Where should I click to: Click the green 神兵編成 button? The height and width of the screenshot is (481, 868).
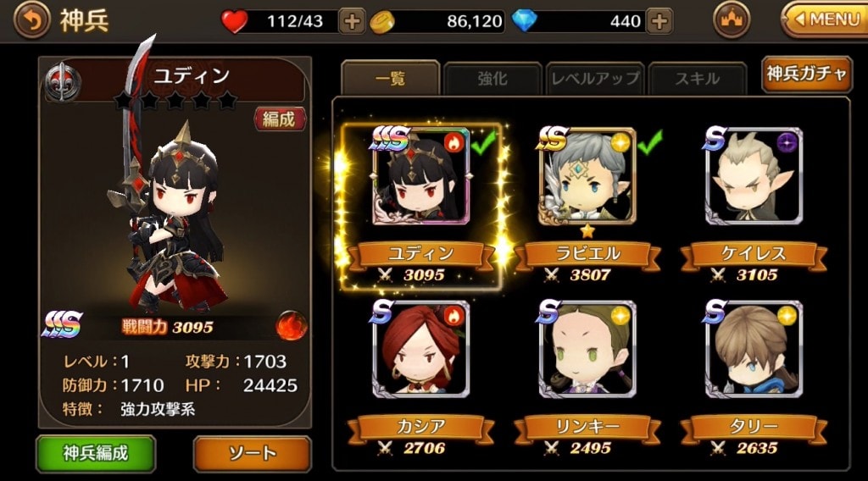(x=96, y=453)
